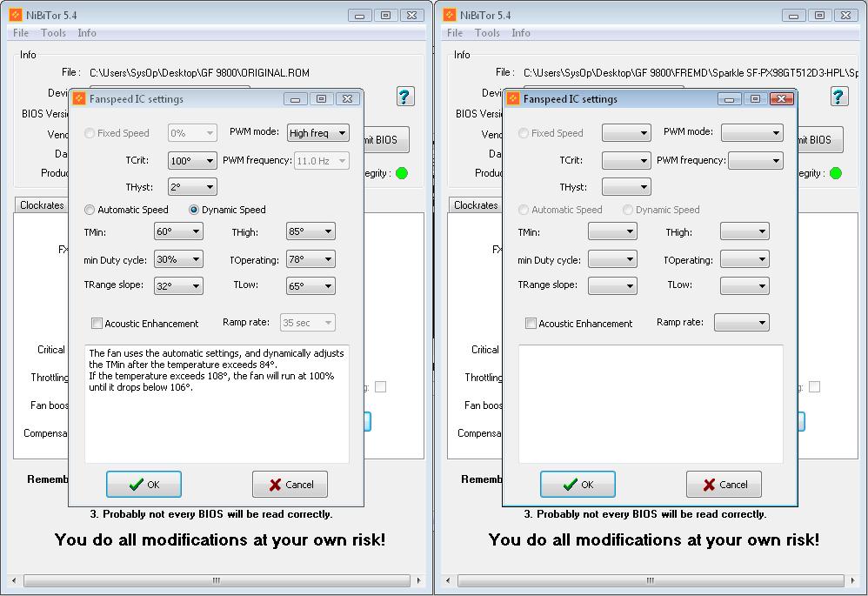Click the help question-mark icon in left NiBiTor window
This screenshot has height=596, width=868.
click(405, 97)
